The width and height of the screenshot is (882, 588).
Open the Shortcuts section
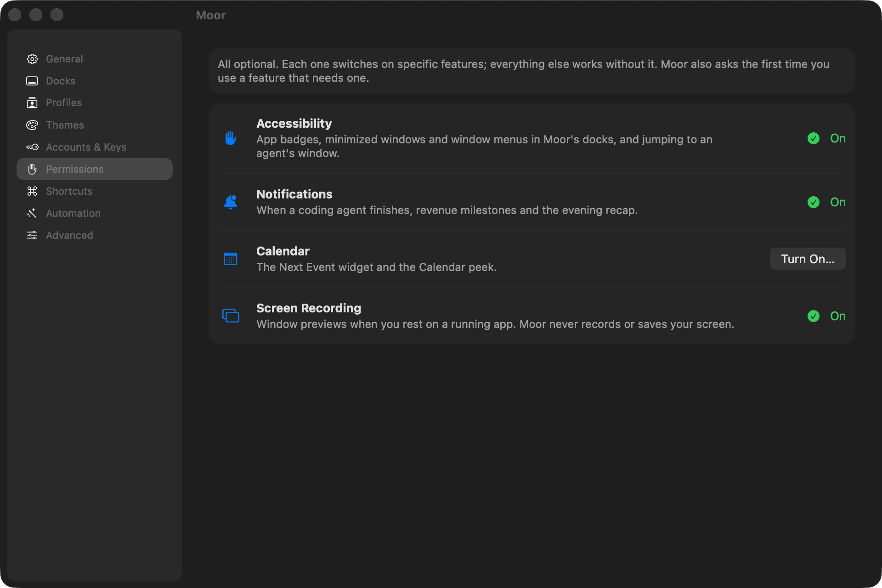tap(95, 191)
